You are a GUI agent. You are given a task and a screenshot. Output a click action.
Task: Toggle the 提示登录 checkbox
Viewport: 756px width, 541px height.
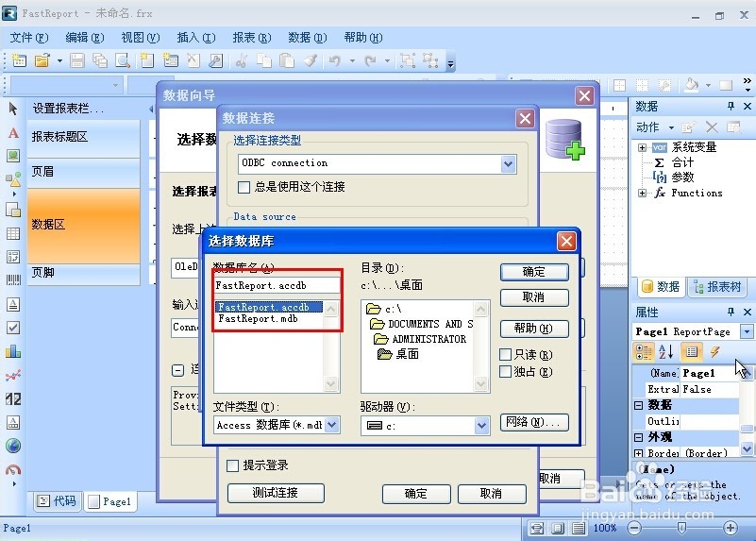(232, 465)
